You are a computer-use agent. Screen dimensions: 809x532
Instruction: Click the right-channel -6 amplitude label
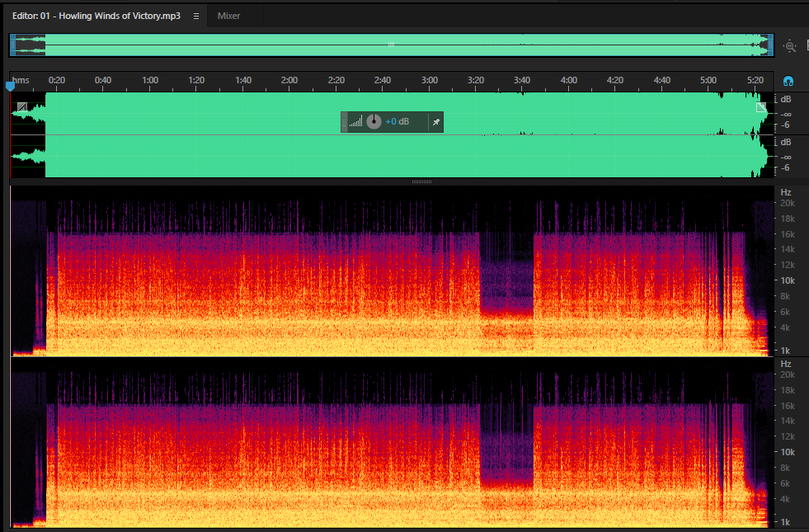785,167
